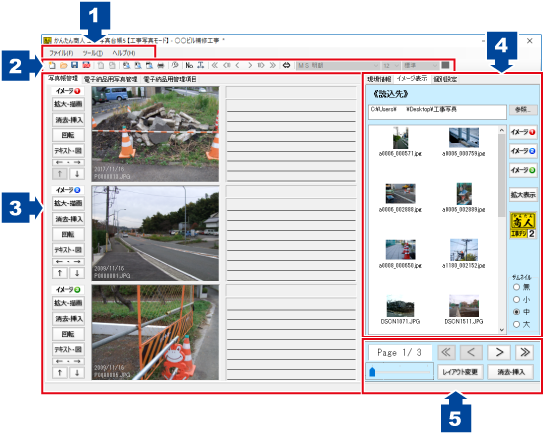The width and height of the screenshot is (544, 435).
Task: Open a file with the folder icon
Action: [x=63, y=65]
